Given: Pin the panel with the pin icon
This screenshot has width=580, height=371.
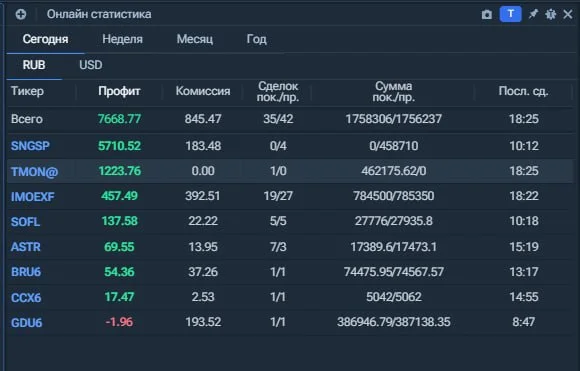Looking at the screenshot, I should [533, 14].
